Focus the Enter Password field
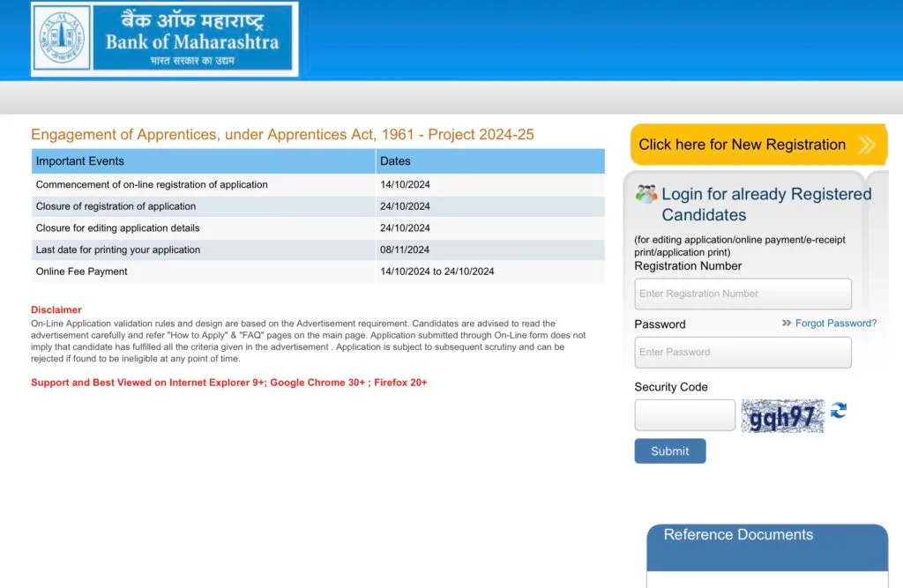This screenshot has height=588, width=903. (x=743, y=352)
